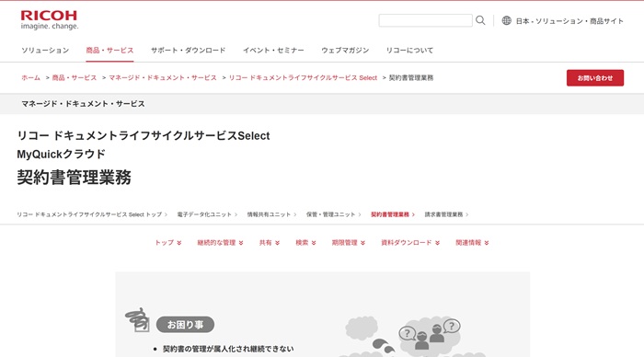The width and height of the screenshot is (644, 357).
Task: Click the tangled scribble icon beside お困り事
Action: (x=137, y=319)
